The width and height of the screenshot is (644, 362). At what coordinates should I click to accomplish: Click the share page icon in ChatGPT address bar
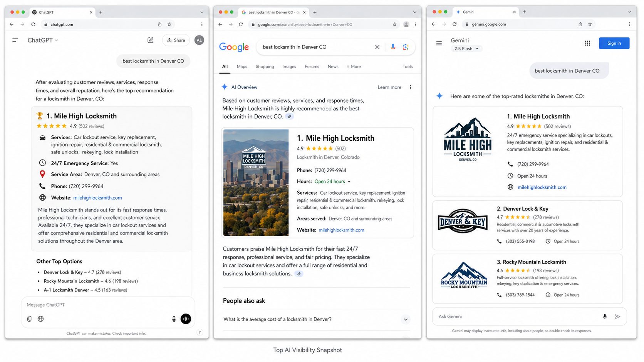point(160,24)
